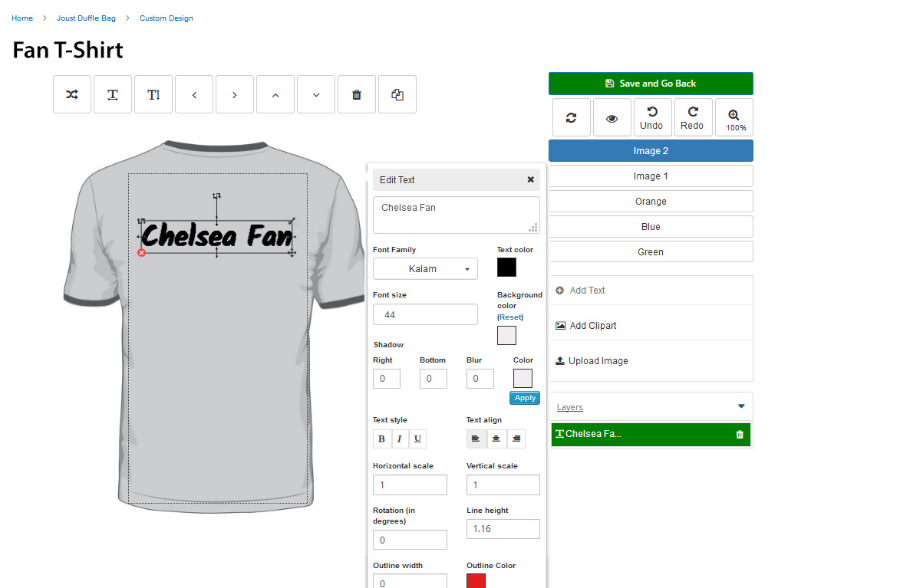Move selection left with the left chevron

(194, 94)
